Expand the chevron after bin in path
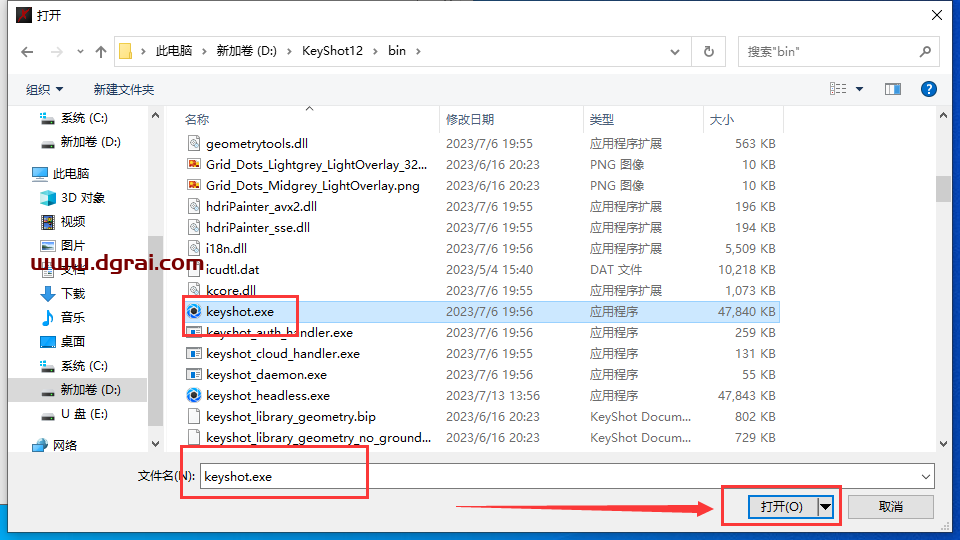This screenshot has width=960, height=540. (418, 51)
